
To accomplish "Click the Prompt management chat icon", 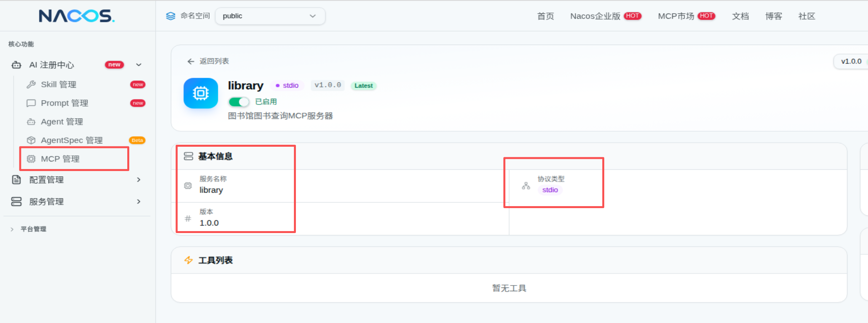I will (31, 103).
